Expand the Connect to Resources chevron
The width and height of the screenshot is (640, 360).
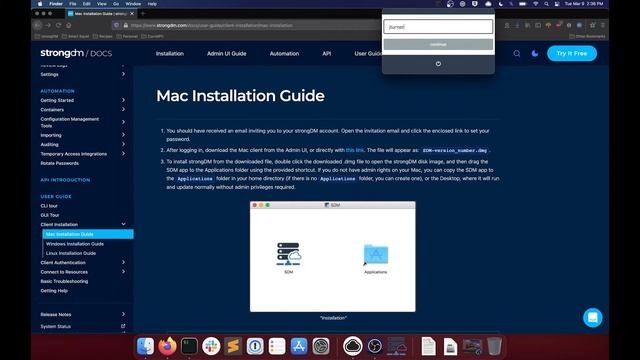click(x=123, y=271)
